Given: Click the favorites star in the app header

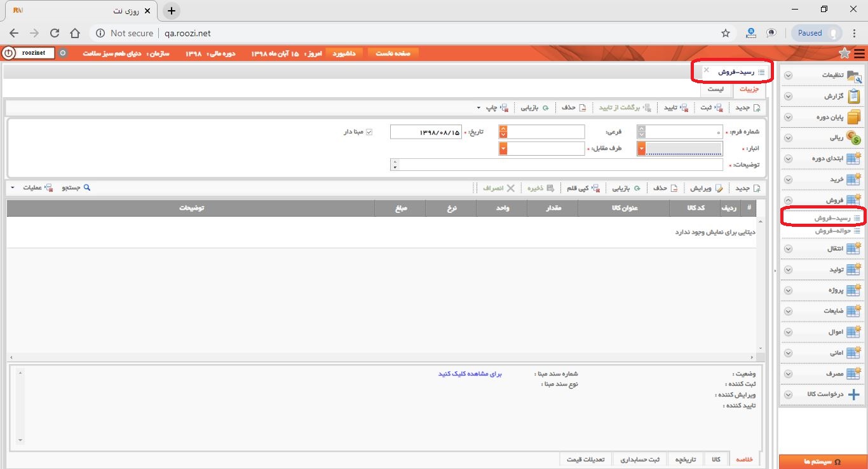Looking at the screenshot, I should pyautogui.click(x=844, y=53).
